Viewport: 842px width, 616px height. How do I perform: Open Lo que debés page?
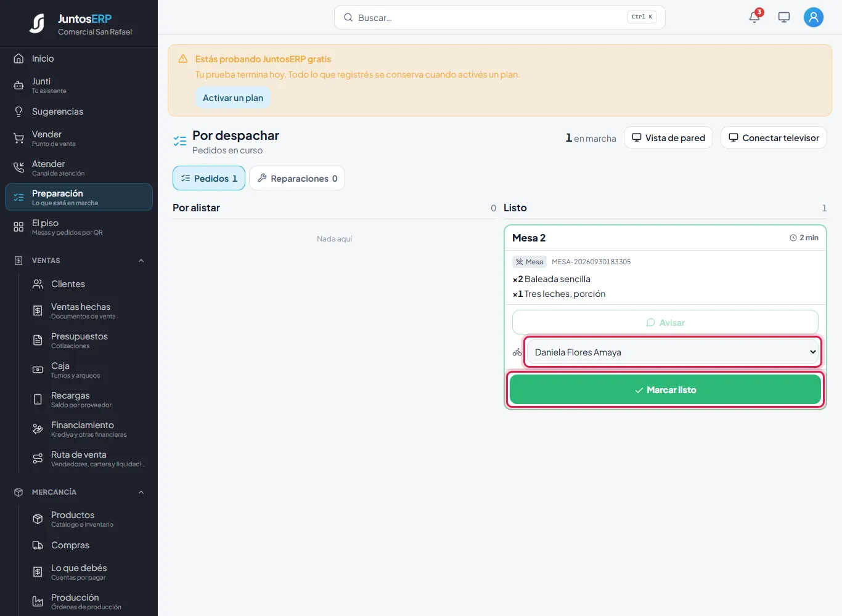point(89,572)
